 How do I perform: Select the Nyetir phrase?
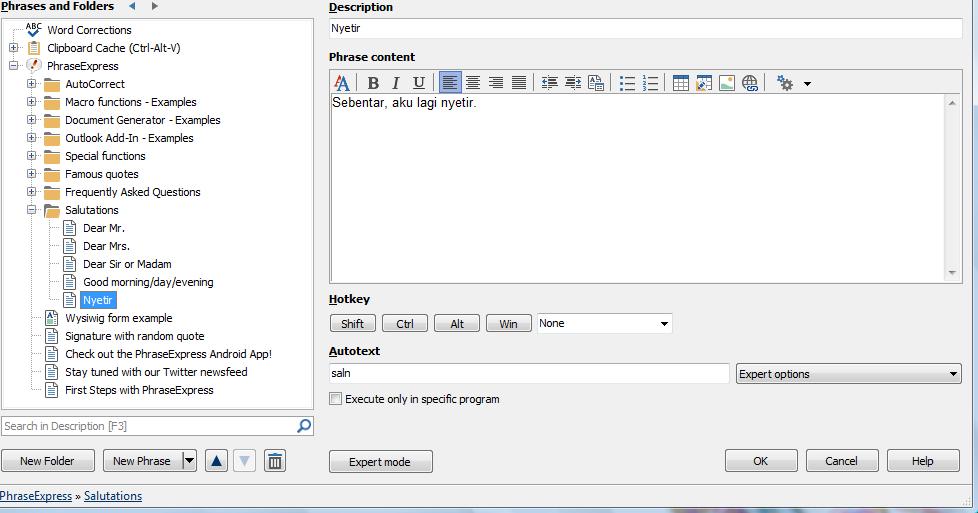click(x=98, y=300)
